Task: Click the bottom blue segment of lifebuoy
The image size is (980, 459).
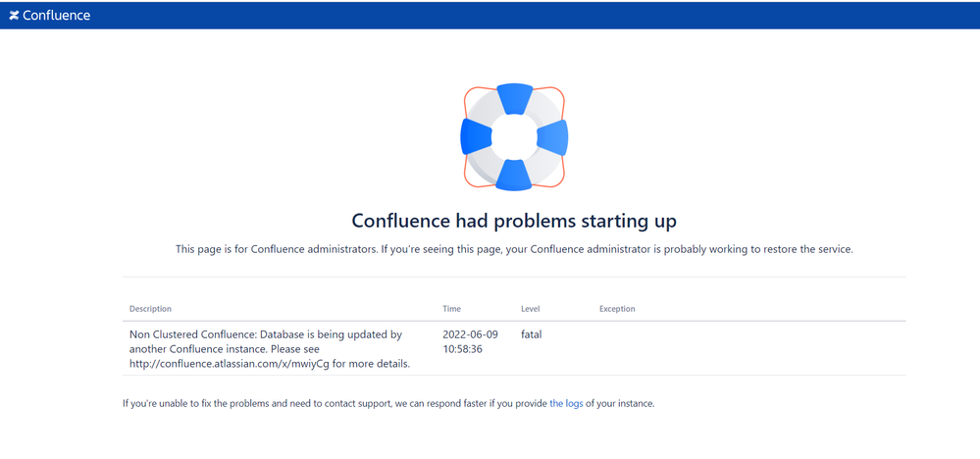Action: [514, 175]
